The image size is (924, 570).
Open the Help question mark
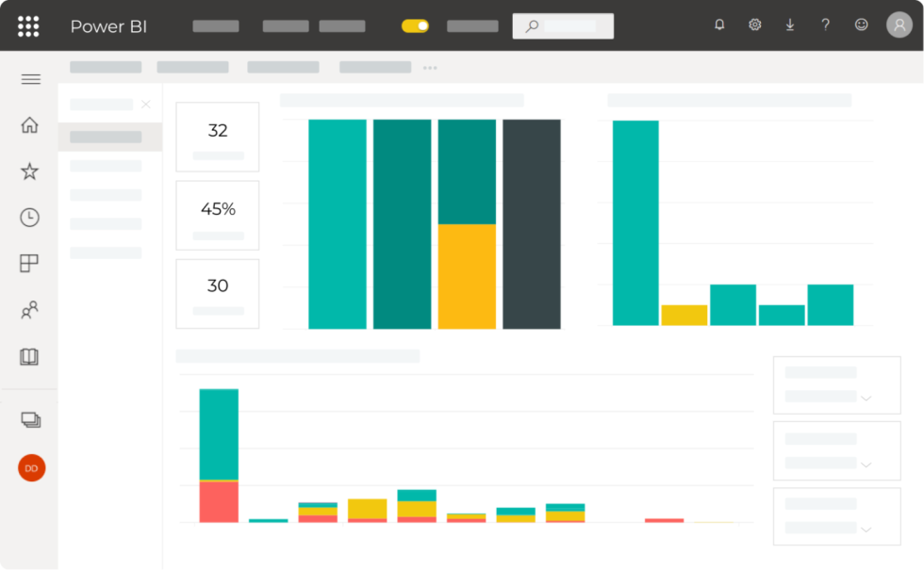point(825,24)
